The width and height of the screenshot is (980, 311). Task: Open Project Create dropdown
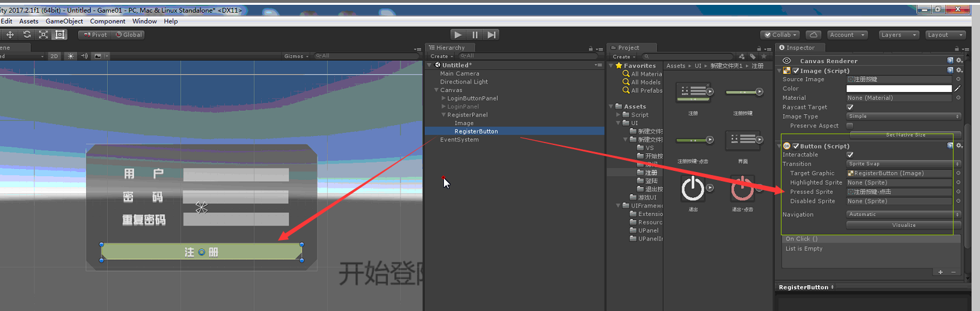point(624,57)
